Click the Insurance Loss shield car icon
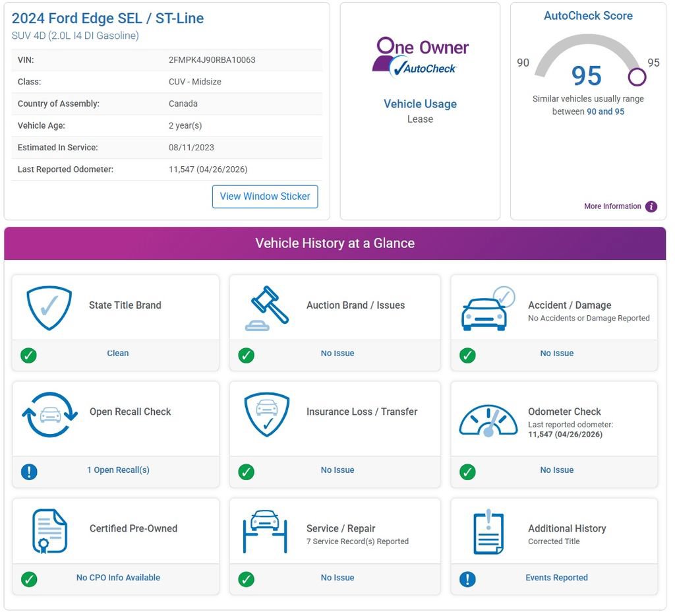The height and width of the screenshot is (616, 675). point(267,414)
